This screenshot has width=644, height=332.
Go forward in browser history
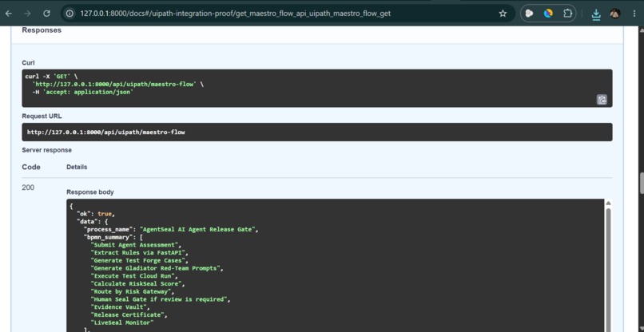click(27, 14)
